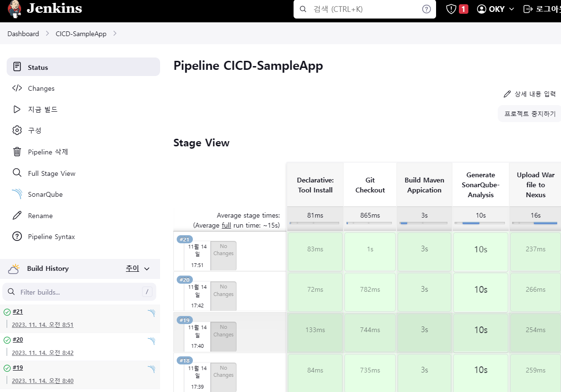The height and width of the screenshot is (392, 561).
Task: Click the Changes code brackets icon
Action: click(x=17, y=88)
